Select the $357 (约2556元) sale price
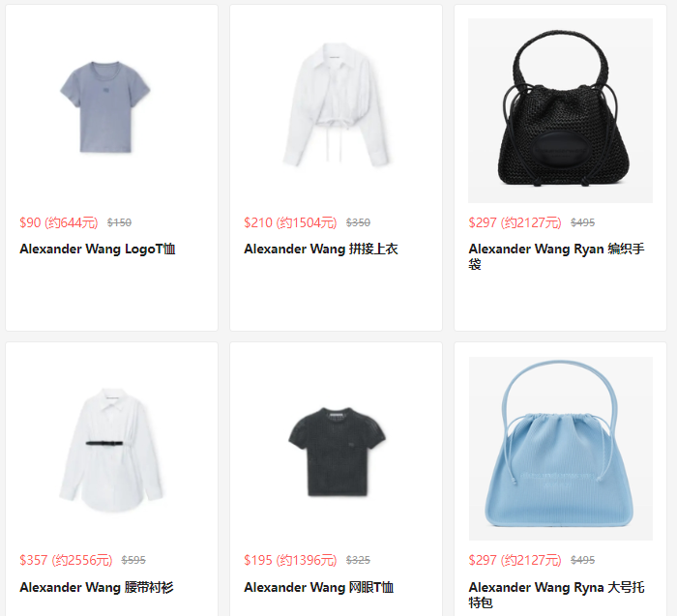The height and width of the screenshot is (616, 677). pyautogui.click(x=66, y=560)
